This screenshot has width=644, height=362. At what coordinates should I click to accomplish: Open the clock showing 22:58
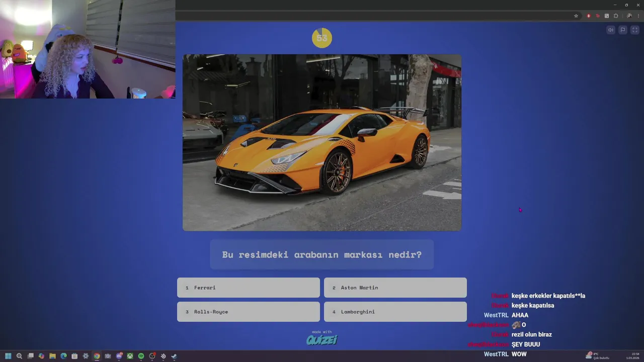[x=632, y=356]
